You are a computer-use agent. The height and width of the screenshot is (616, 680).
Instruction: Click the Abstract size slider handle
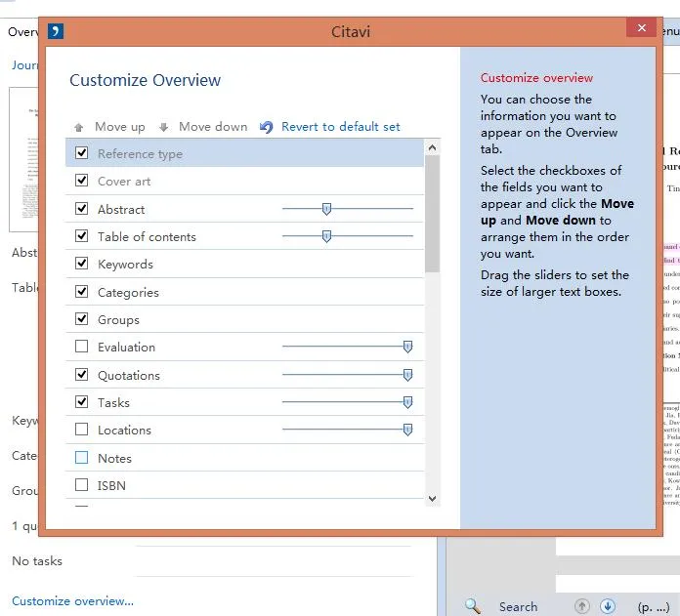point(326,208)
